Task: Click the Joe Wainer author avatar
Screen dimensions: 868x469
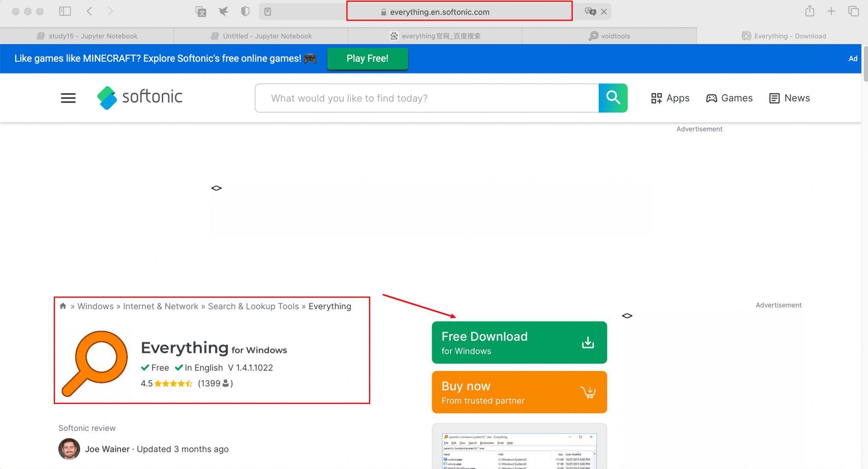Action: pos(69,449)
